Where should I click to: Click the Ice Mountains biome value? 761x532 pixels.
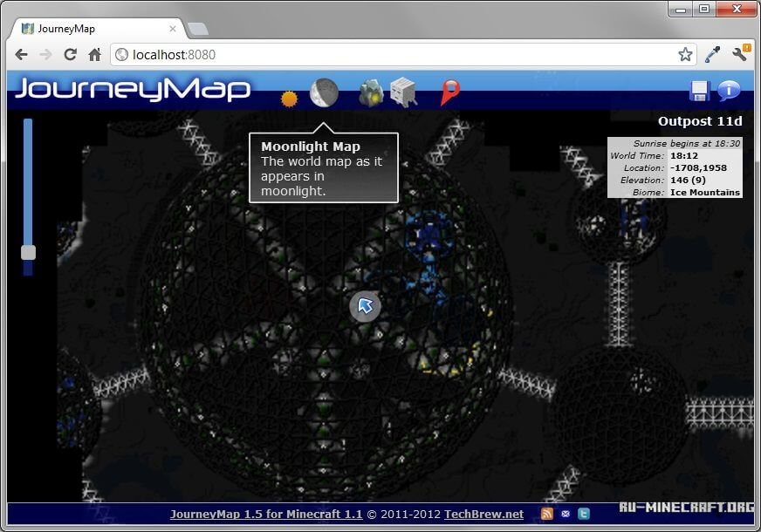[x=704, y=193]
